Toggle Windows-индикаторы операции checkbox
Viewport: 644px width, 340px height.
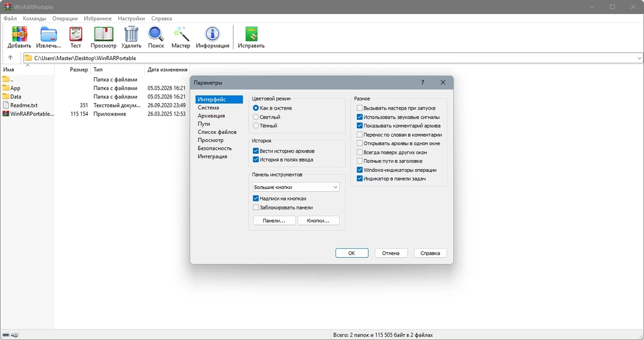click(360, 170)
